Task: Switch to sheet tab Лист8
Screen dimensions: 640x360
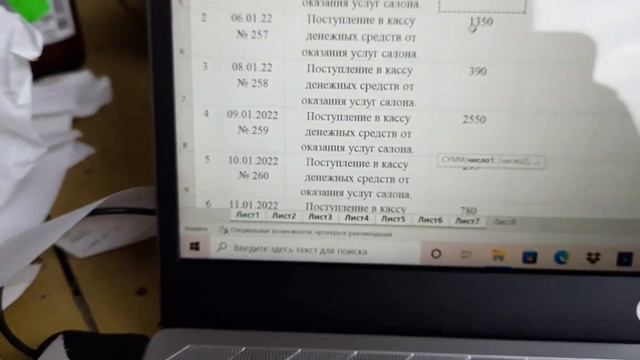Action: [x=504, y=222]
